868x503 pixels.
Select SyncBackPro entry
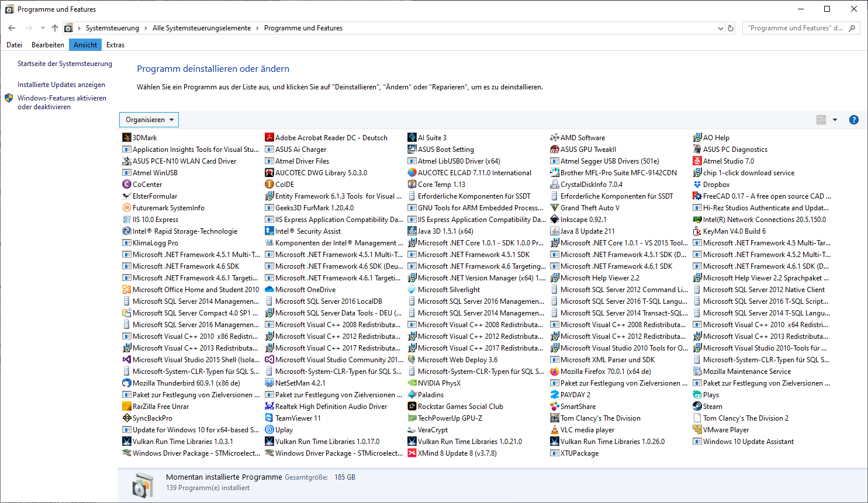point(147,418)
